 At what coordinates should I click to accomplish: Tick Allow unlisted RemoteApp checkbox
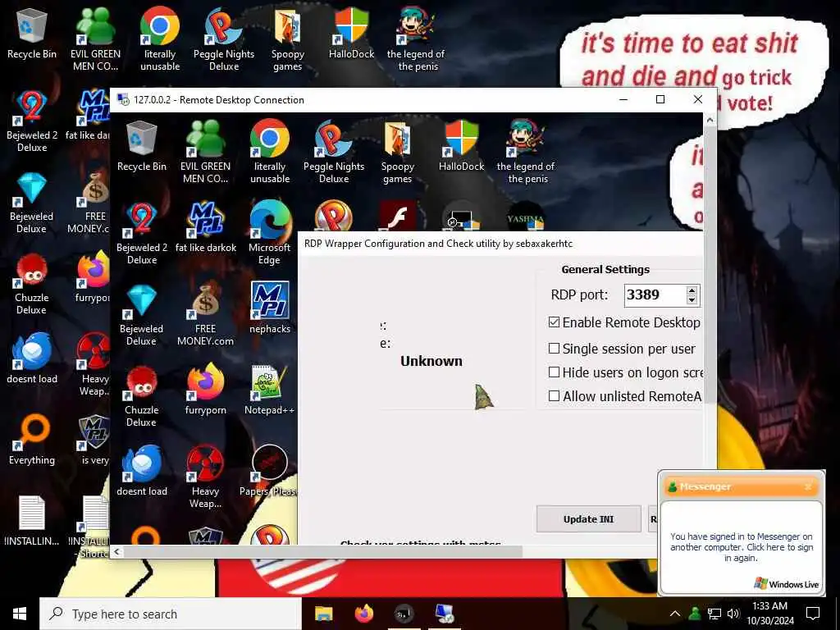point(554,396)
